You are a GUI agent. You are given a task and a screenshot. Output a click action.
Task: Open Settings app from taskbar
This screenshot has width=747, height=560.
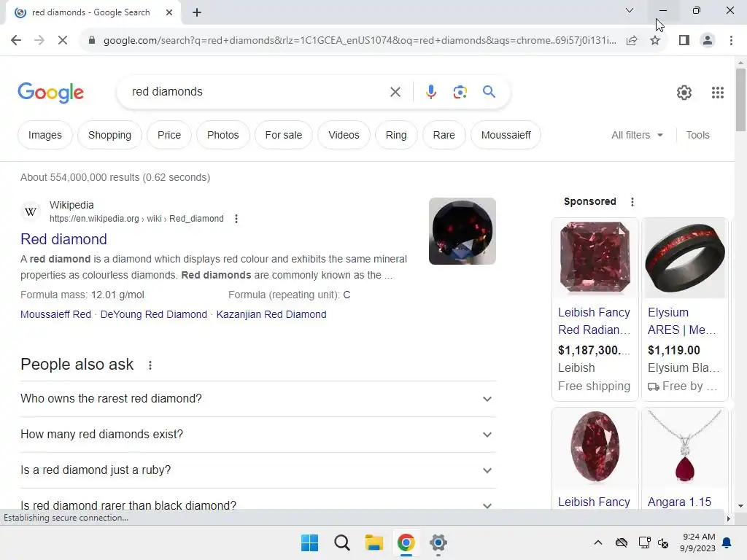pyautogui.click(x=438, y=542)
